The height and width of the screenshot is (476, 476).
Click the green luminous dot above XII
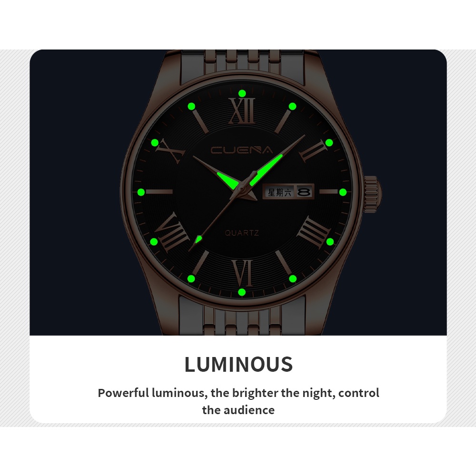pos(242,93)
